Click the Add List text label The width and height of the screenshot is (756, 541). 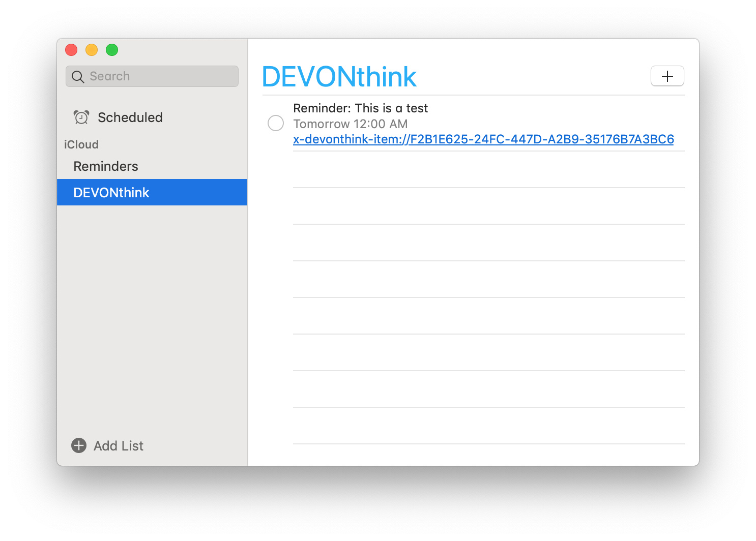(119, 446)
